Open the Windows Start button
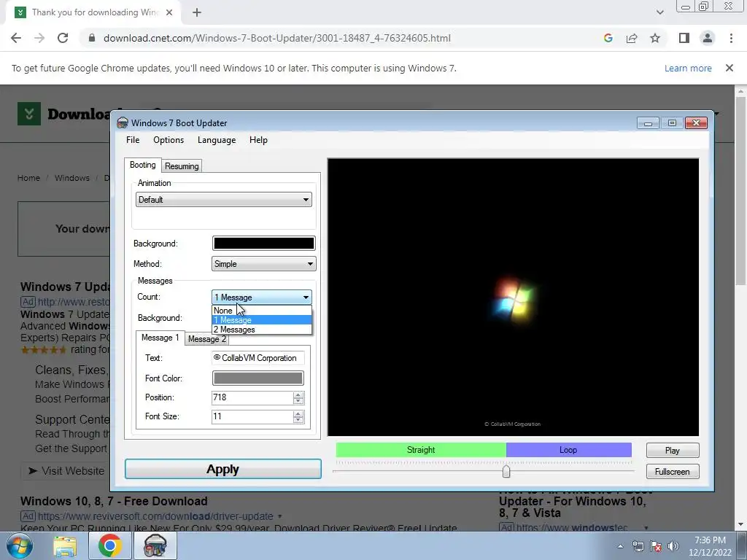The image size is (747, 560). [20, 545]
